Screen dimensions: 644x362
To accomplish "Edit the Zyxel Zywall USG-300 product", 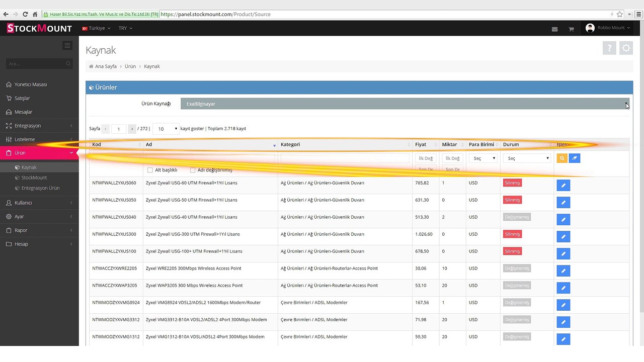I will (x=563, y=237).
